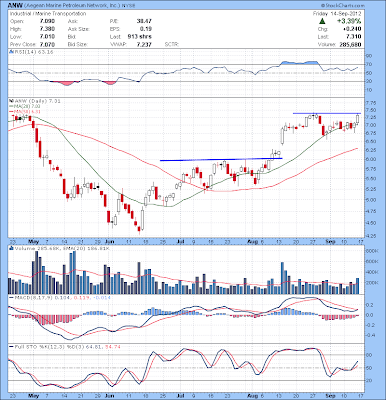The height and width of the screenshot is (400, 386).
Task: Click the Last price value 7.310
Action: click(353, 36)
